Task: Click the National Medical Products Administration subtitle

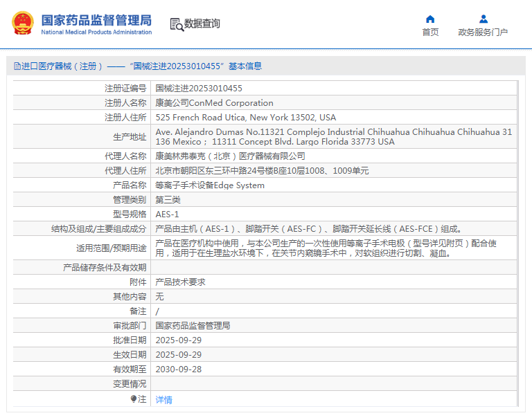Action: (96, 33)
